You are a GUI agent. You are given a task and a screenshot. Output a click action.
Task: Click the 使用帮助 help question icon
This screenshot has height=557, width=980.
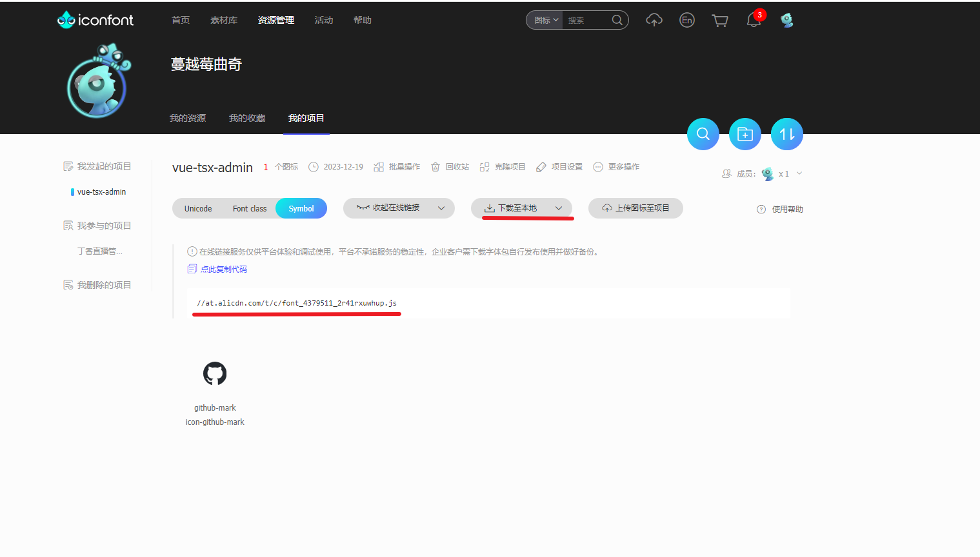tap(761, 210)
